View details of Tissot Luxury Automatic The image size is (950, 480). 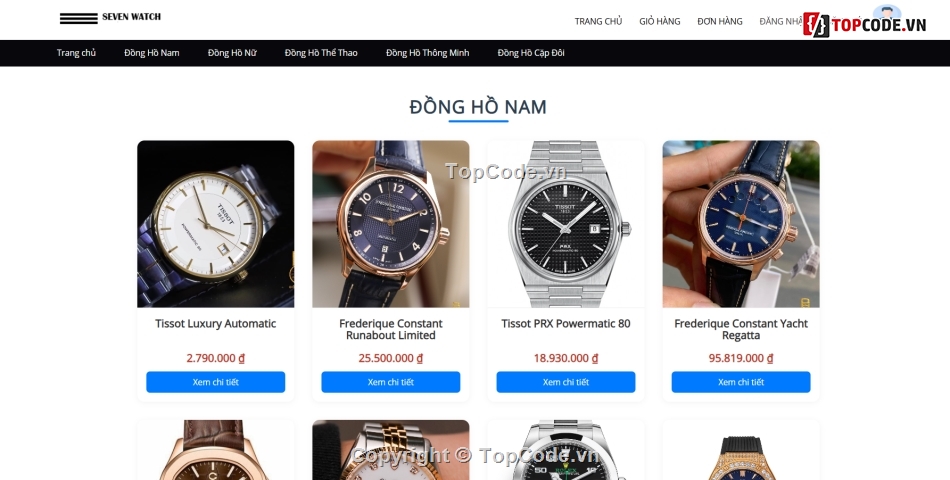[216, 382]
